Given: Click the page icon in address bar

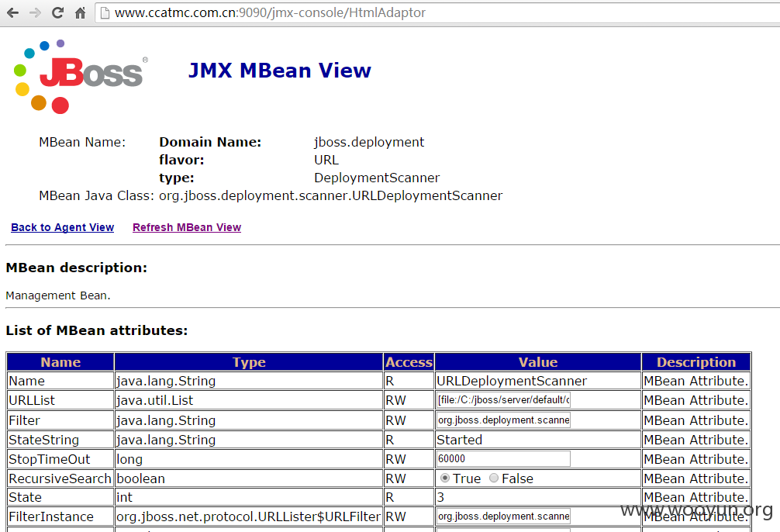Looking at the screenshot, I should click(105, 12).
